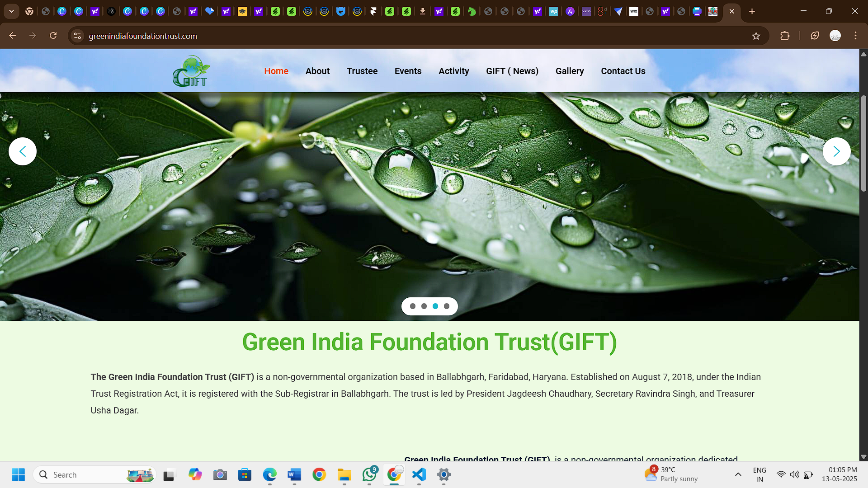The image size is (868, 488).
Task: View site information icon in address bar
Action: click(x=78, y=36)
